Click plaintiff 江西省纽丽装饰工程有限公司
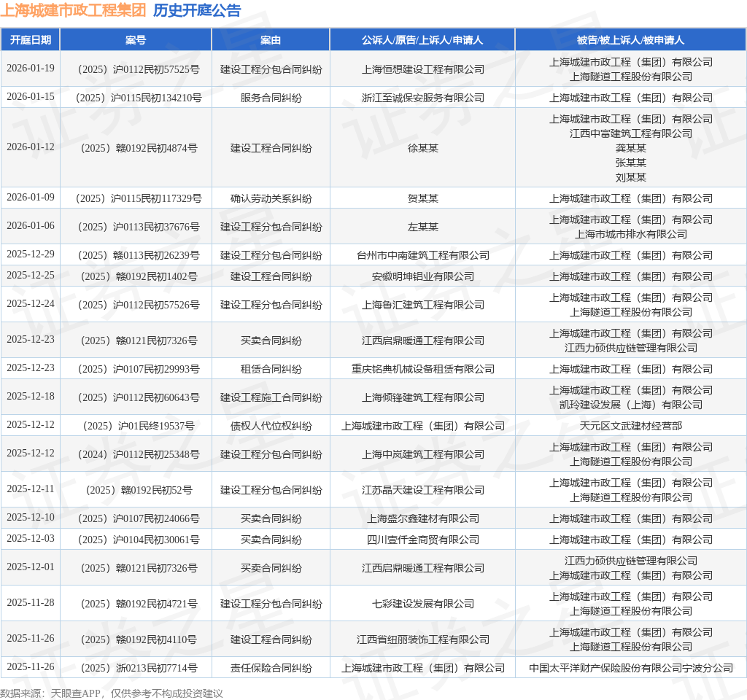 [x=422, y=640]
